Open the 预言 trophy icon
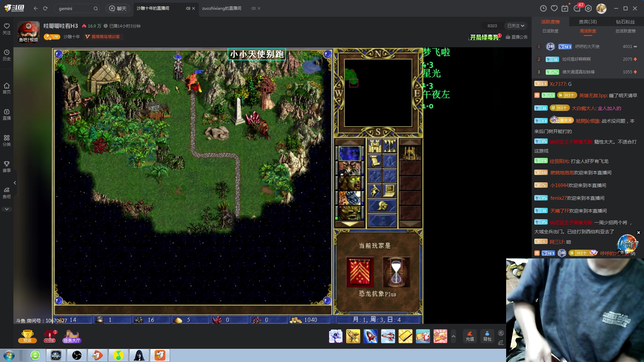This screenshot has height=362, width=644. [x=27, y=336]
